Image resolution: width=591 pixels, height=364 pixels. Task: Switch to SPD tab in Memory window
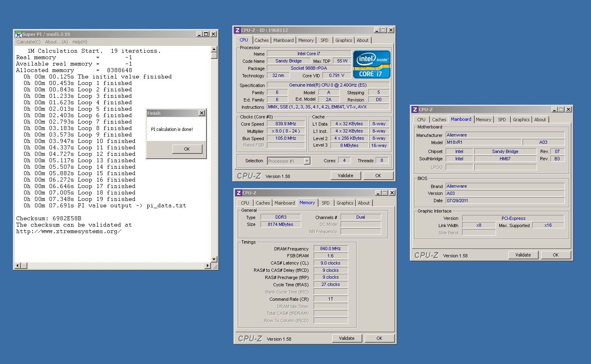pos(326,203)
